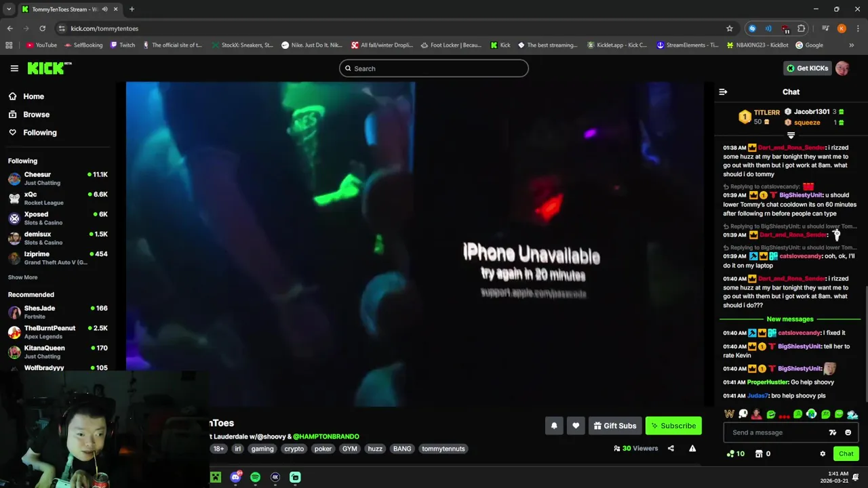Open the chat shop icon
This screenshot has width=868, height=488.
759,454
